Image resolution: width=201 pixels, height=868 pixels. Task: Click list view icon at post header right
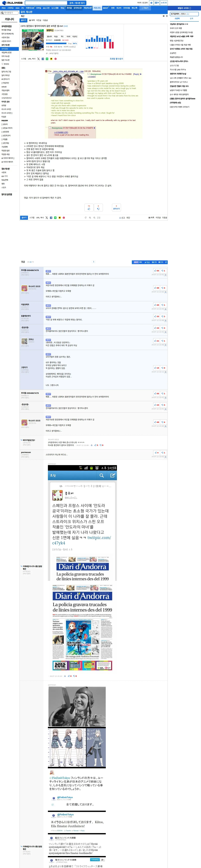(164, 16)
